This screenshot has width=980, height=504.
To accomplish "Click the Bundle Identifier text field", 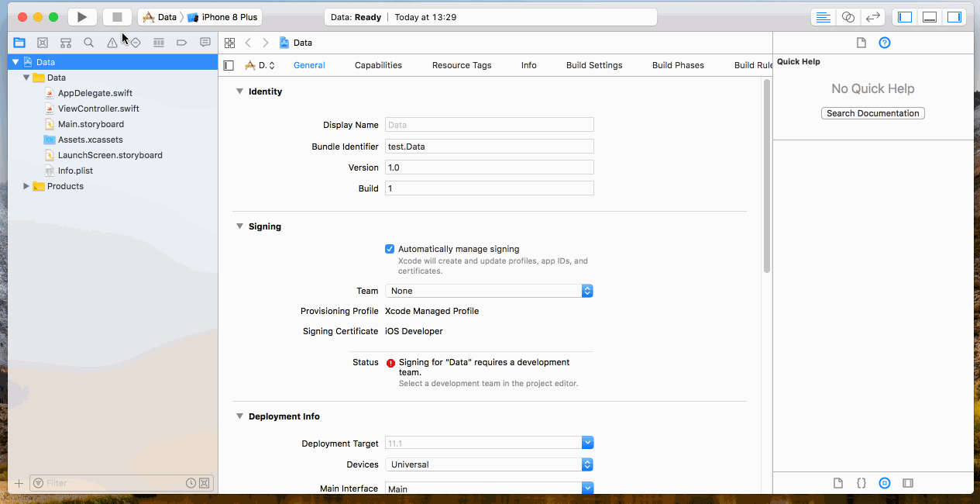I will point(489,147).
